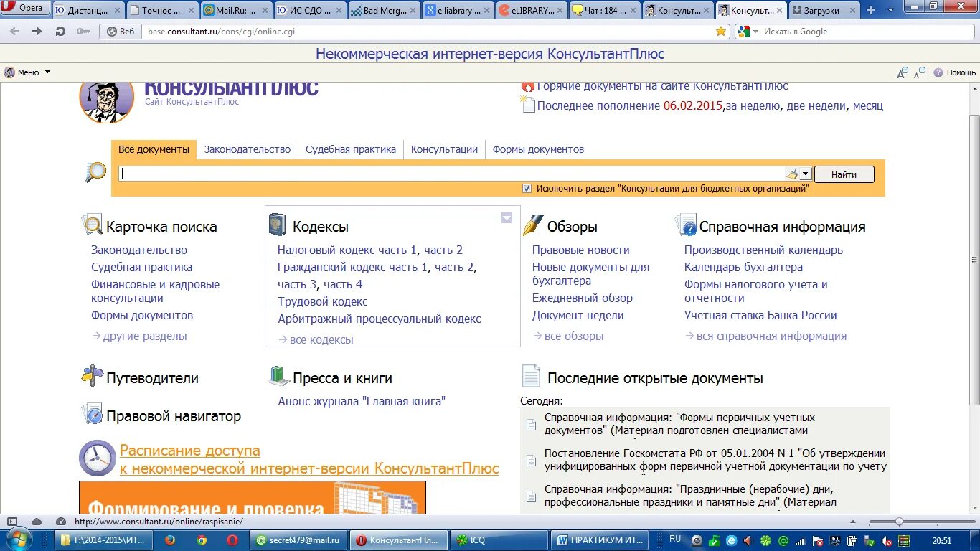Image resolution: width=980 pixels, height=551 pixels.
Task: Open the Производственный календарь link
Action: click(763, 250)
